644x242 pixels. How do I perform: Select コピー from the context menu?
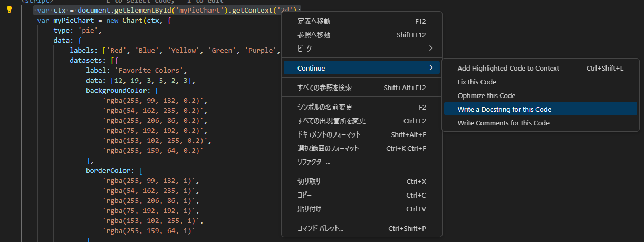[362, 195]
